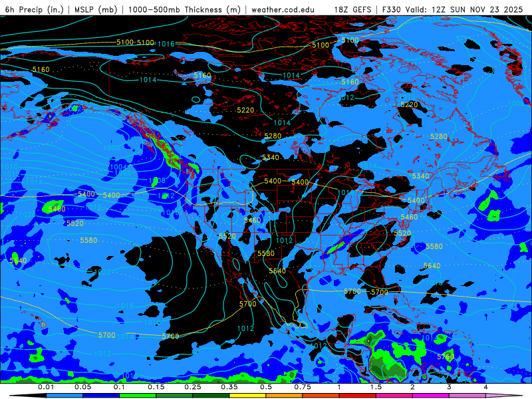Click the 0.5 legend value
Screen dimensions: 532x399
coord(266,387)
